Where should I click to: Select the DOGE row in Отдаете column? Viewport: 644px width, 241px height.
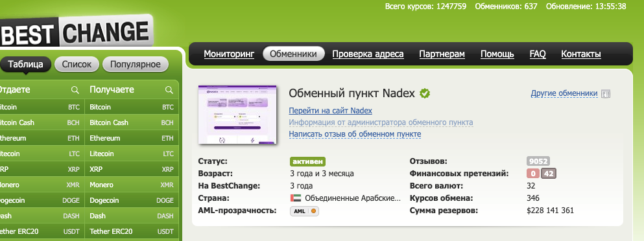[42, 200]
